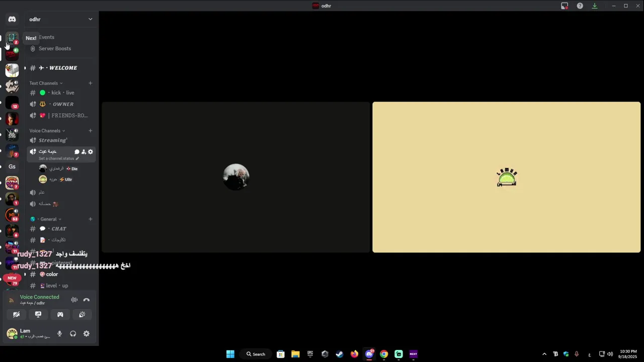The width and height of the screenshot is (644, 362).
Task: Share your screen in voice panel
Action: [x=38, y=314]
